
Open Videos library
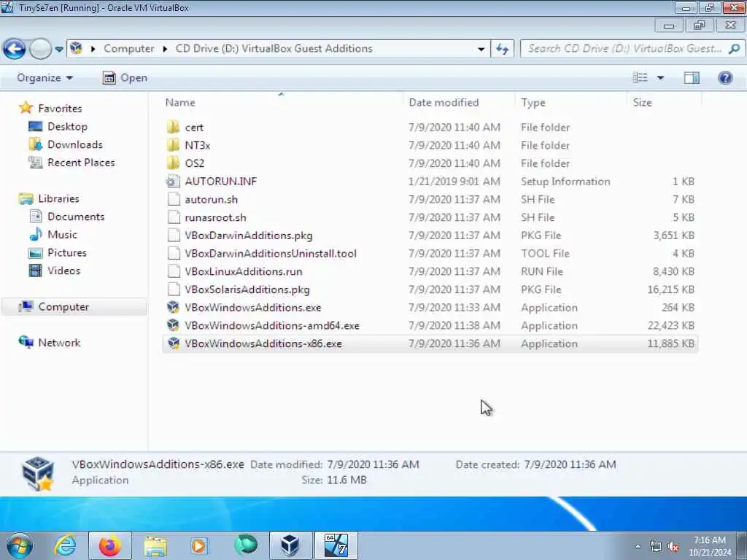click(x=63, y=271)
